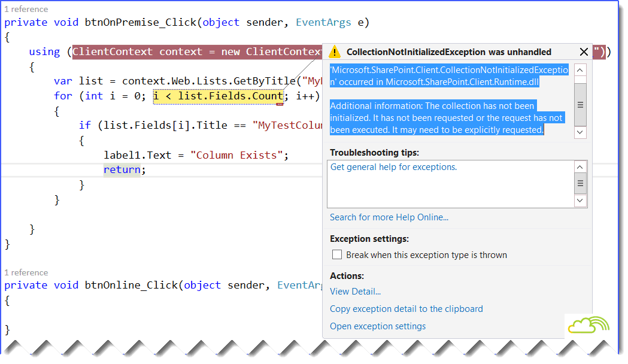Click the 'btnOnline_Click' method name
This screenshot has width=628, height=364.
(x=131, y=285)
